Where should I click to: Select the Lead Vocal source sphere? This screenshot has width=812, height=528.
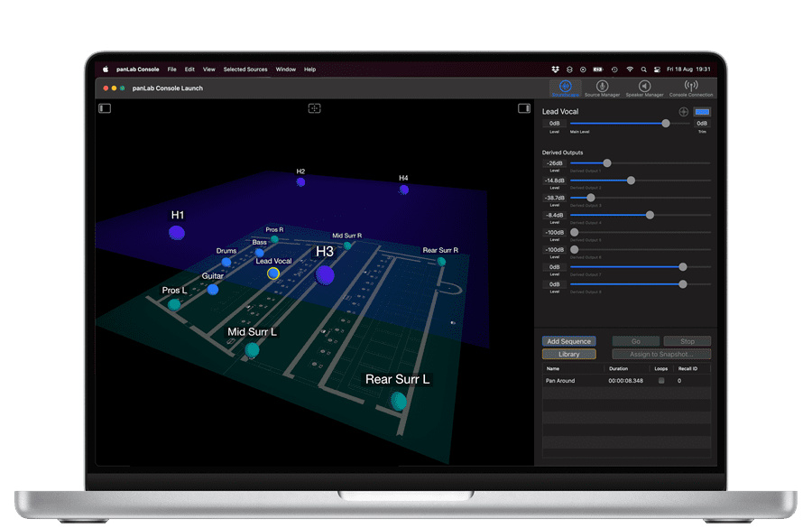click(x=273, y=273)
